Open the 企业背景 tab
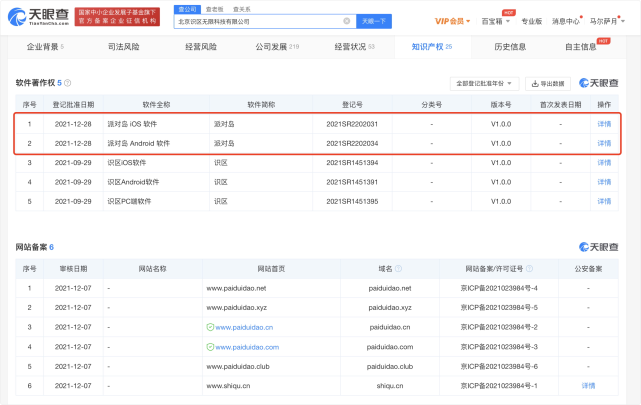 (45, 47)
